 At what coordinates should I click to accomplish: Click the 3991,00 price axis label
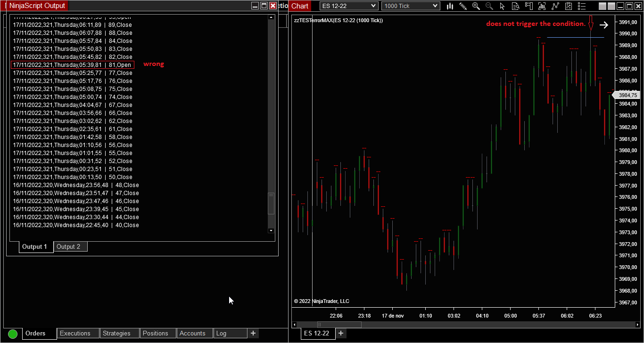629,22
